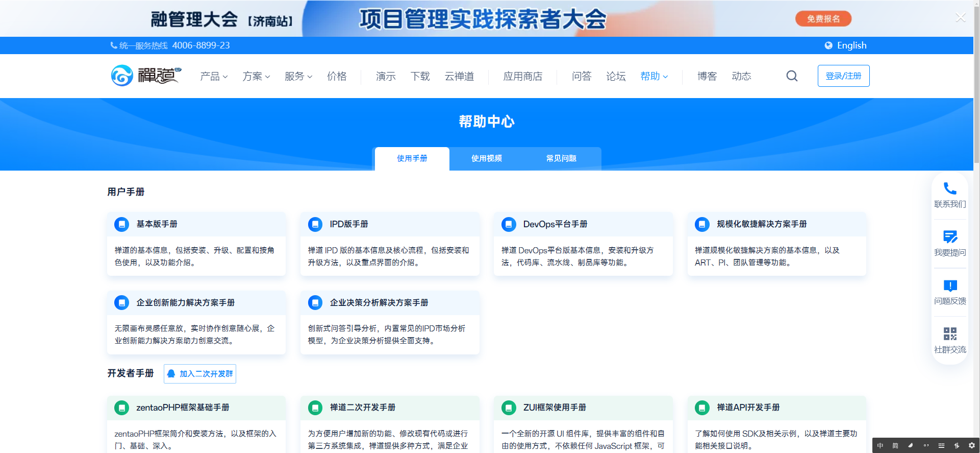Open the search magnifier icon
This screenshot has height=453, width=980.
792,76
